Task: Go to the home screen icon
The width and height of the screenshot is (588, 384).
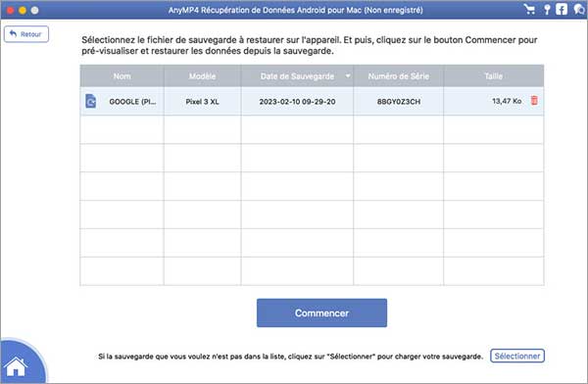Action: [16, 366]
